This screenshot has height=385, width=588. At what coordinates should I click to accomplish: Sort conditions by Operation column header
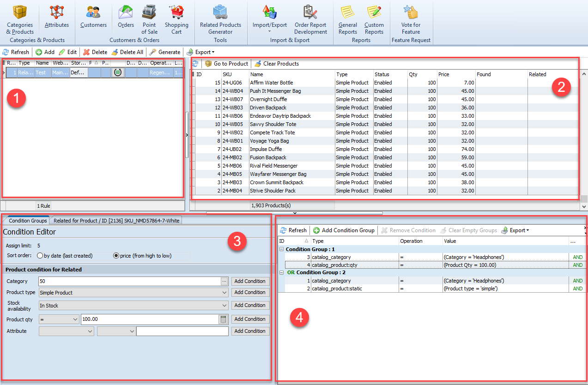(x=420, y=241)
